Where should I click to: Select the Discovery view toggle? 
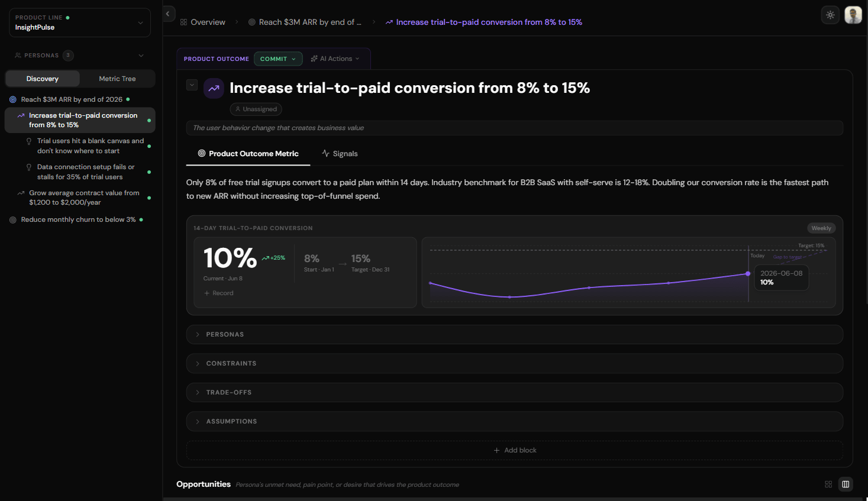click(x=43, y=79)
